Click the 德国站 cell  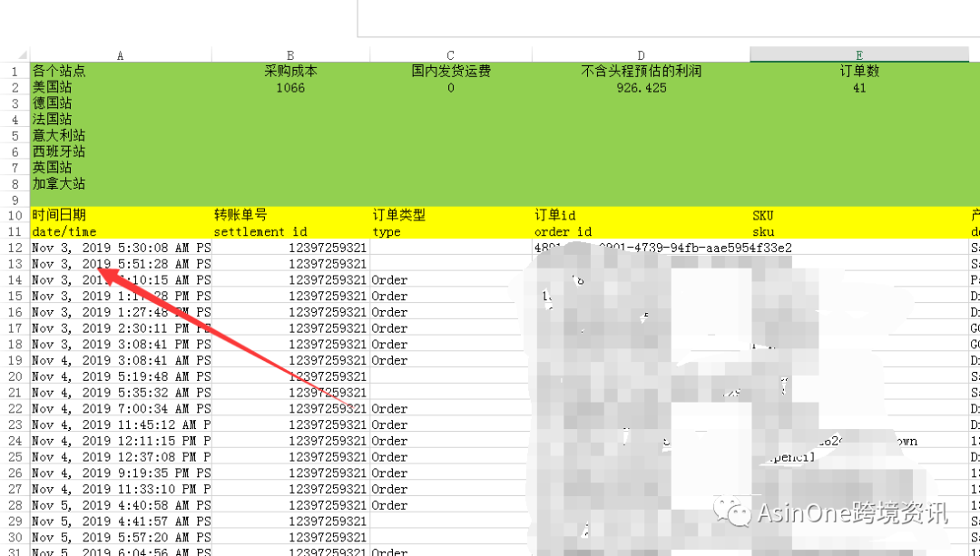tap(121, 103)
